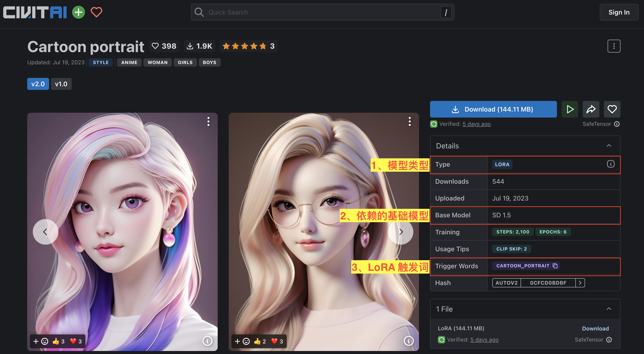The width and height of the screenshot is (644, 354).
Task: Switch to version v1.0 tab
Action: [61, 84]
